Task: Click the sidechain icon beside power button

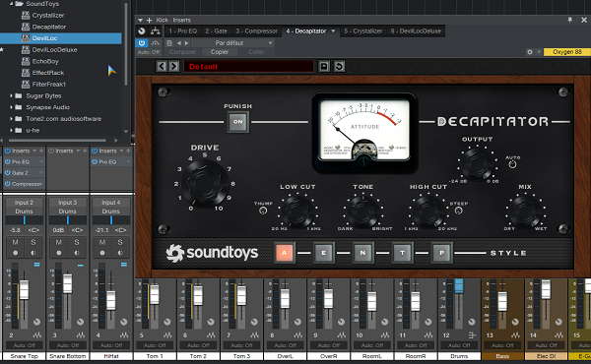Action: pyautogui.click(x=155, y=43)
